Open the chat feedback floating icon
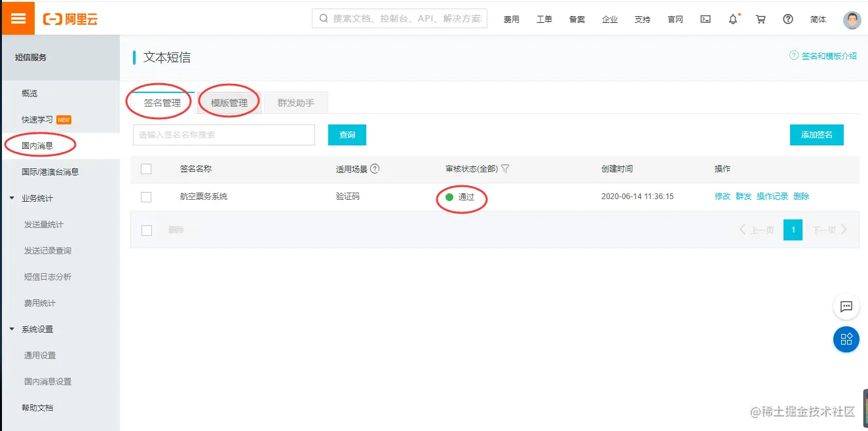 (846, 306)
